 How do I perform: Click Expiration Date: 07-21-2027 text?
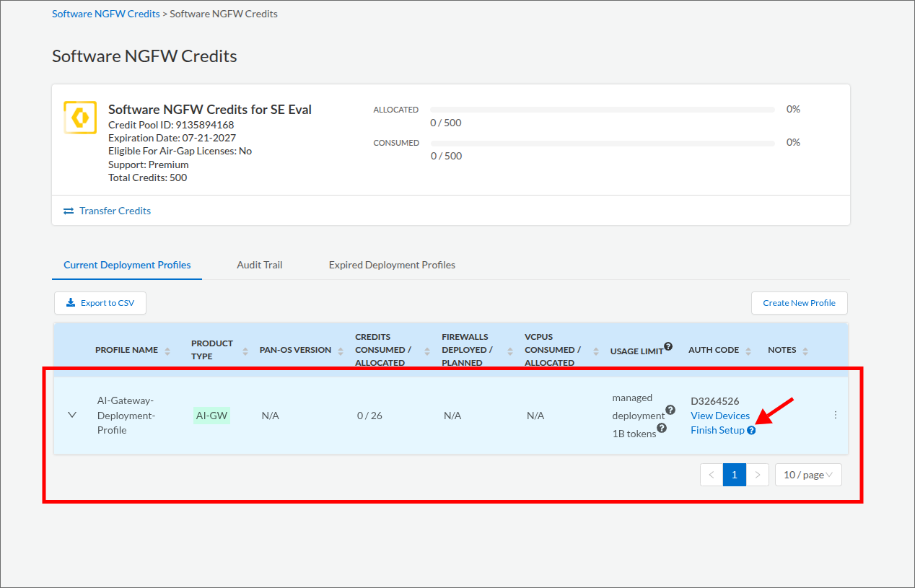(172, 138)
